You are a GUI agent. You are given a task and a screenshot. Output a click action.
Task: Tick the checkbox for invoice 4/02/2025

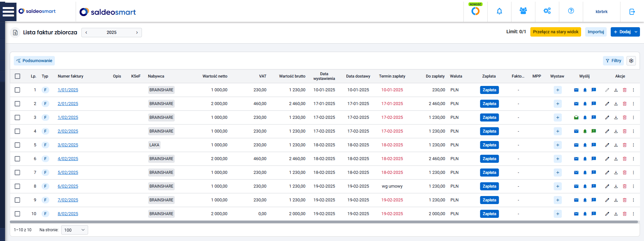coord(17,159)
